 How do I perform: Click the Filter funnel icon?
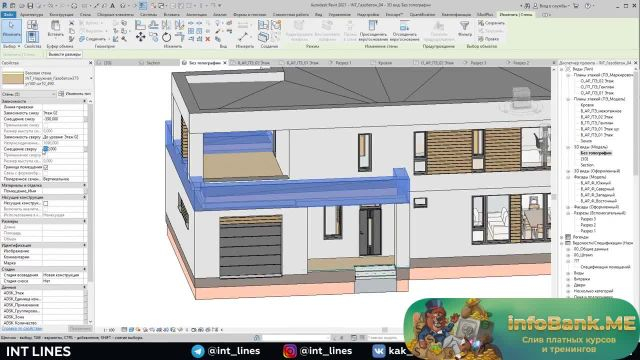coord(464,27)
